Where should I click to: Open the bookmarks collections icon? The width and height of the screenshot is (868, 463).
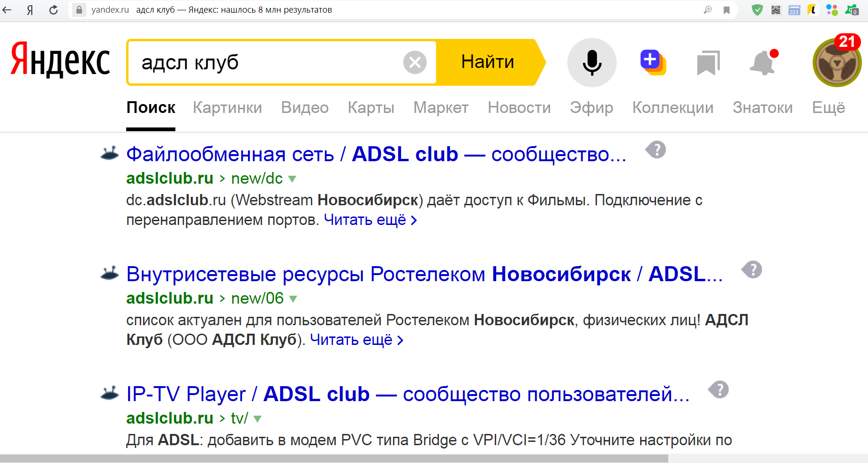[708, 63]
